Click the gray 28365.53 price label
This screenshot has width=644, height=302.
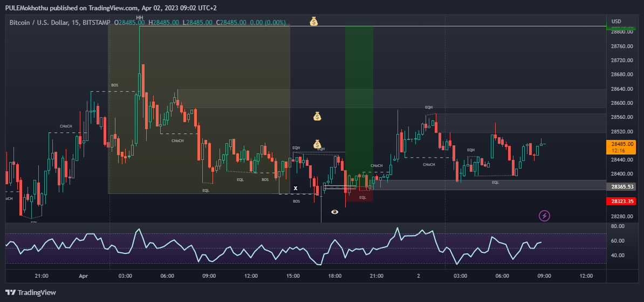click(x=621, y=186)
